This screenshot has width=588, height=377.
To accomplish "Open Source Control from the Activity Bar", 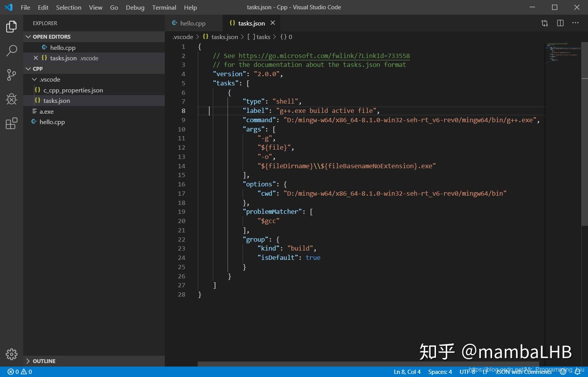I will (11, 75).
